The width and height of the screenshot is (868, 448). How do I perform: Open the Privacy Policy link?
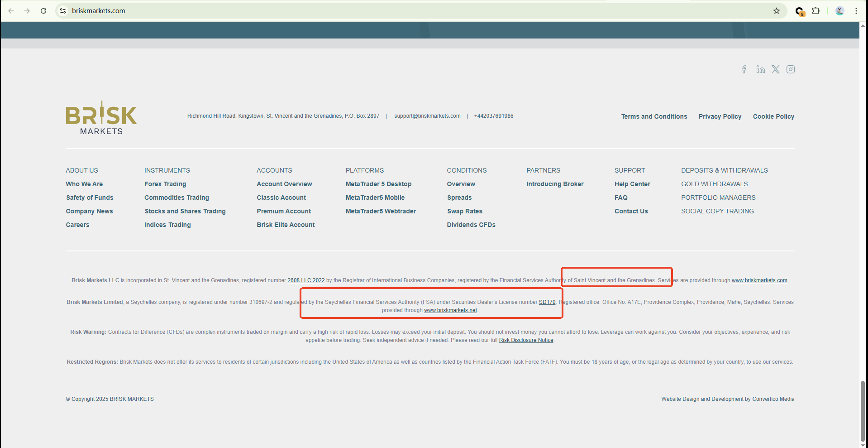720,116
